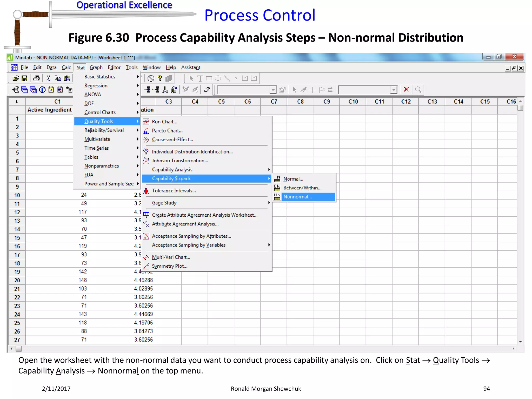Click the horizontal scrollbar right arrow

[x=513, y=349]
